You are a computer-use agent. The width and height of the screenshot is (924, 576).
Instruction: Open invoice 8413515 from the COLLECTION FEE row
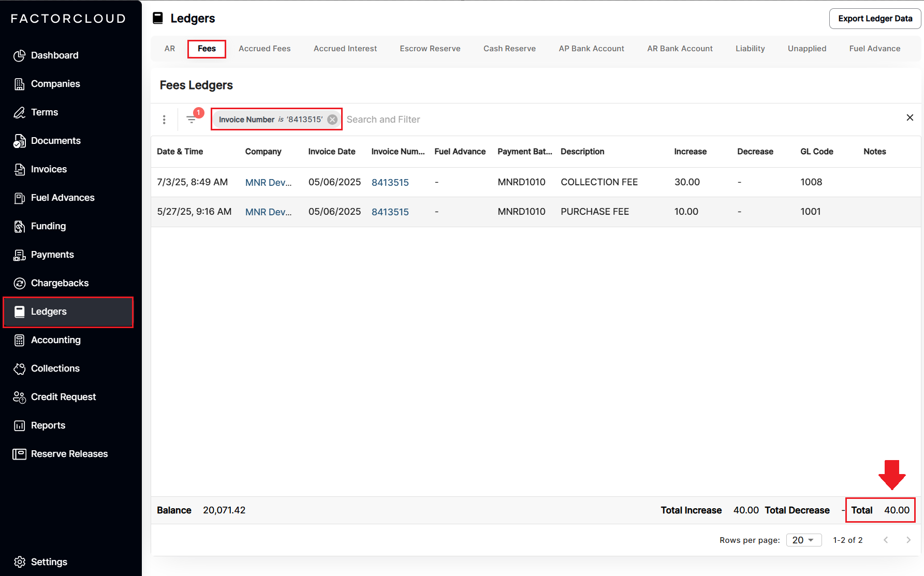[390, 182]
